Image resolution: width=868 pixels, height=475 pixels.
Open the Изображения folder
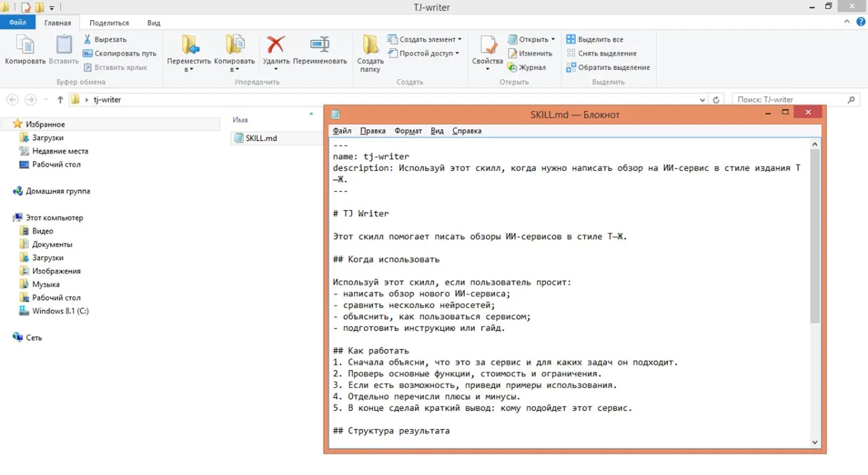(x=56, y=271)
